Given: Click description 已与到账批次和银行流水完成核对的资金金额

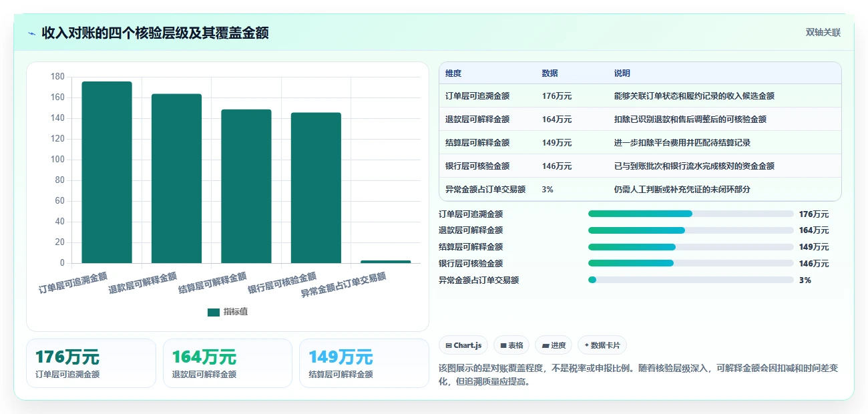Looking at the screenshot, I should (694, 166).
